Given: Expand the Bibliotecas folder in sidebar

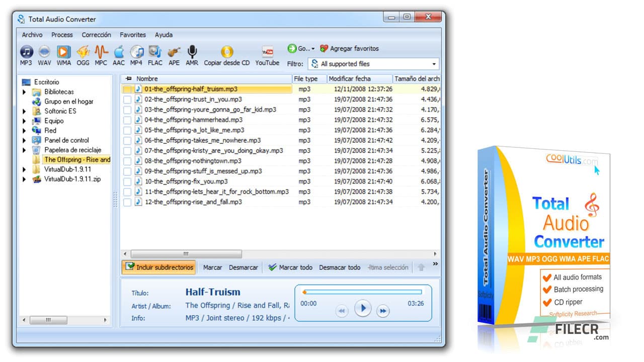Looking at the screenshot, I should pyautogui.click(x=24, y=92).
